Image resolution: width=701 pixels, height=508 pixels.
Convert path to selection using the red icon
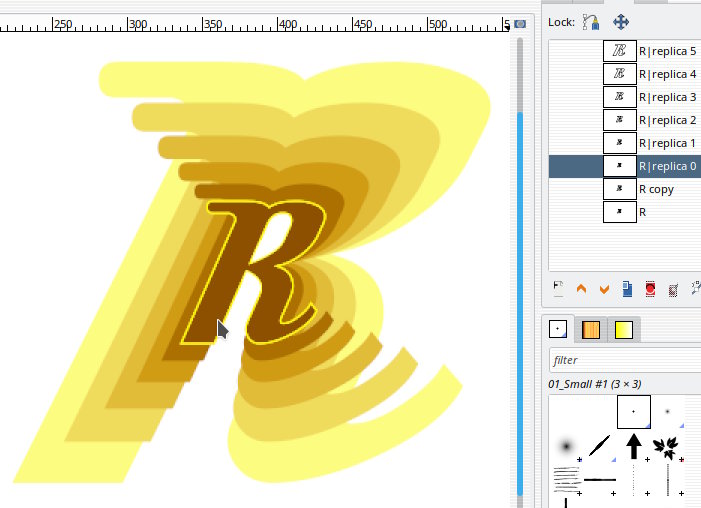(x=650, y=289)
